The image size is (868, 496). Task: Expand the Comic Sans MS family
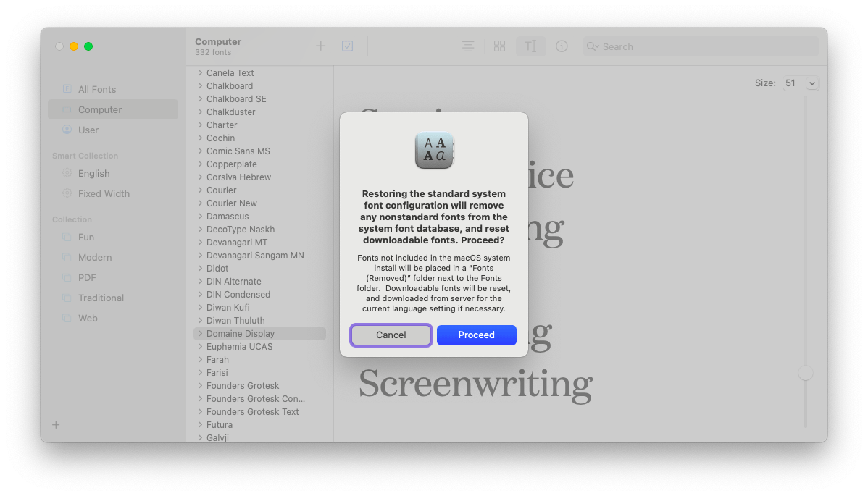point(201,151)
